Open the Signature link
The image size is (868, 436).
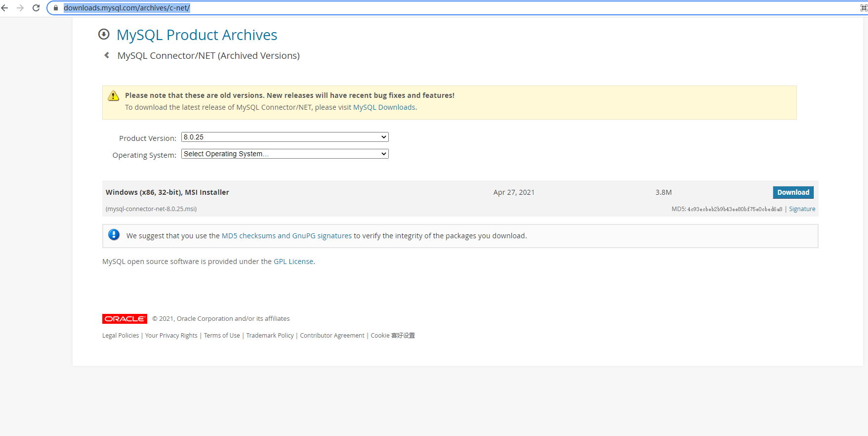click(x=802, y=209)
